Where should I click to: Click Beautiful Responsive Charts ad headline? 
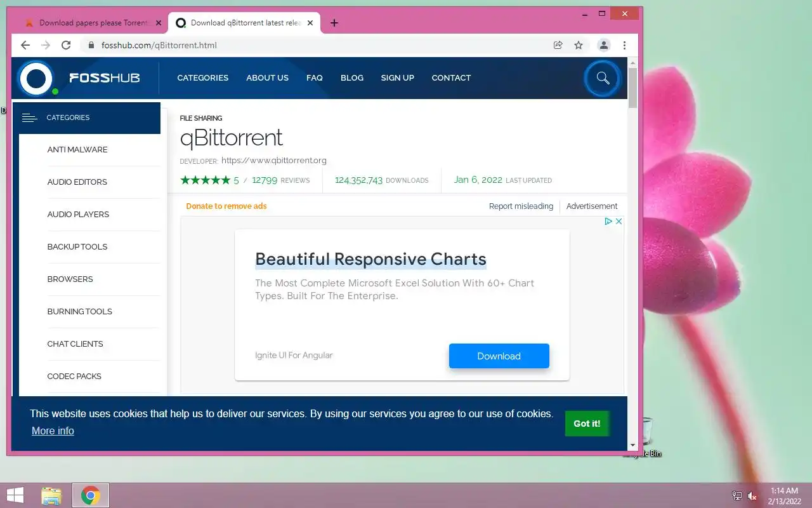click(x=370, y=259)
